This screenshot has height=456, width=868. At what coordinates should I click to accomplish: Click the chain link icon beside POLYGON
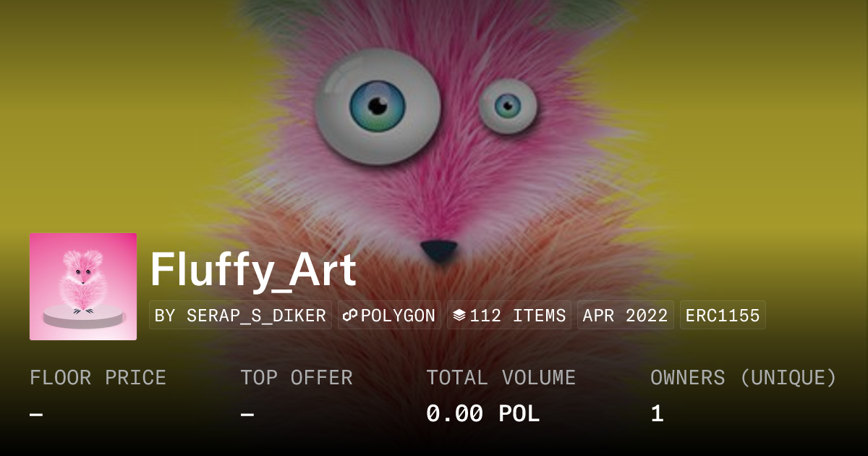coord(351,316)
